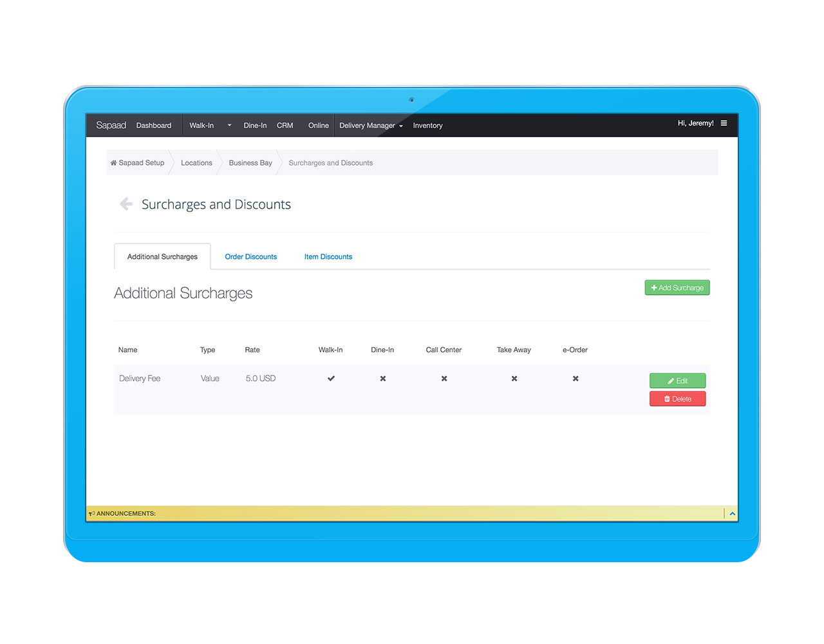This screenshot has height=644, width=824.
Task: Click the Sapaad logo in the navigation bar
Action: coord(111,125)
